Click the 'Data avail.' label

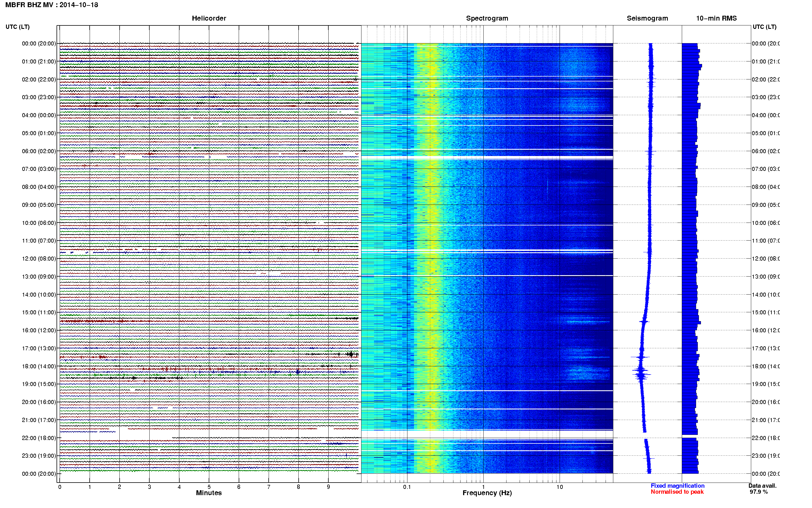tap(762, 486)
